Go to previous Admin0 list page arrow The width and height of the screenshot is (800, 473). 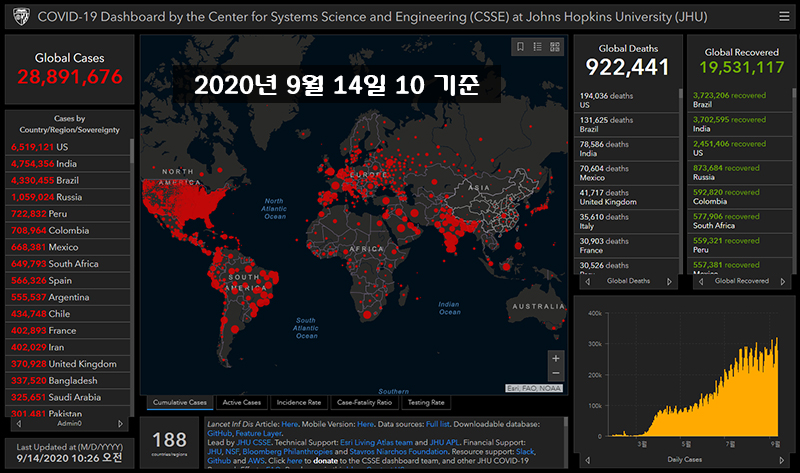pos(19,424)
